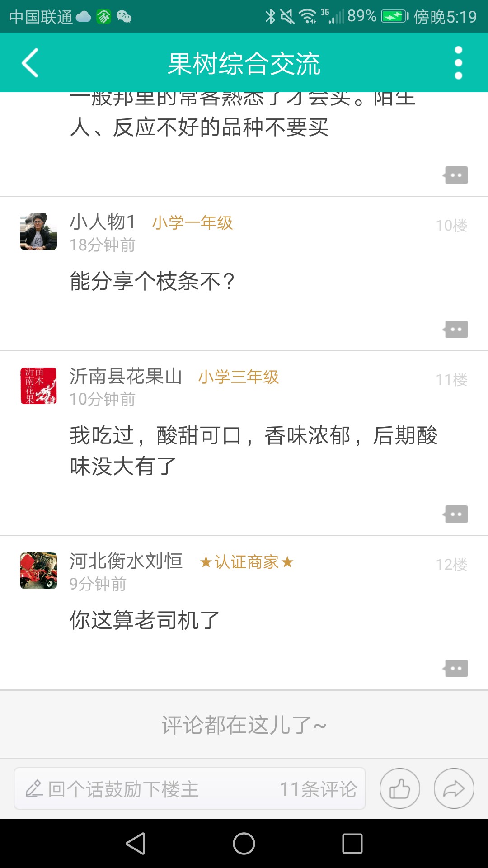Tap reply icon on 沂南县花果山's comment

click(455, 514)
